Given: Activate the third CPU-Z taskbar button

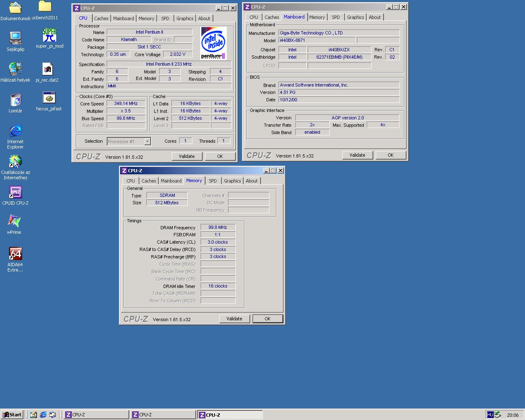Looking at the screenshot, I should 230,415.
